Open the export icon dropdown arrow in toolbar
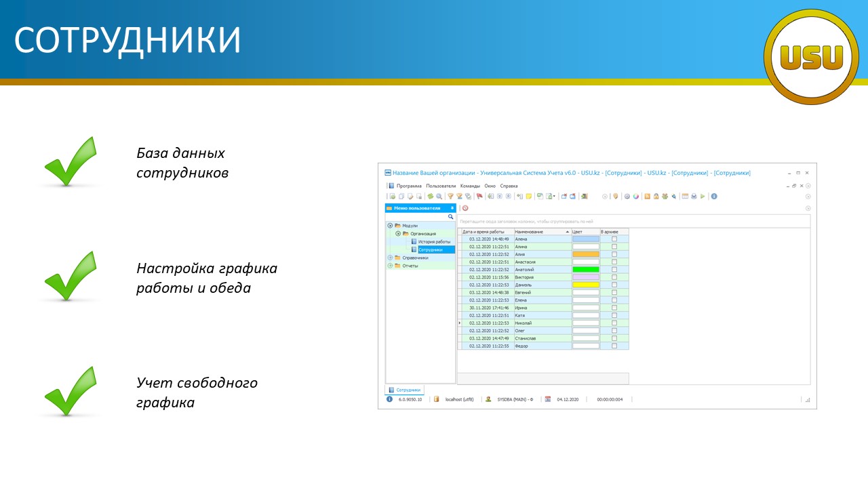The width and height of the screenshot is (868, 488). point(555,197)
